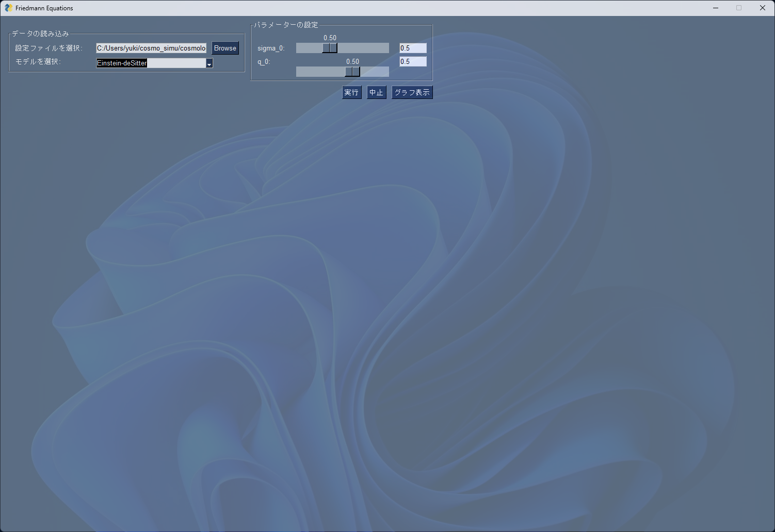Click the 0.50 label above the sigma_0 slider

pos(330,38)
